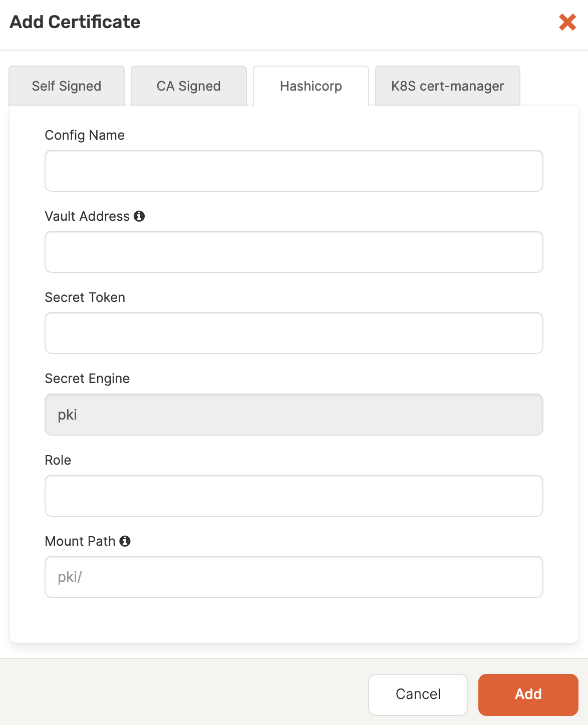Image resolution: width=588 pixels, height=725 pixels.
Task: Close the Add Certificate dialog
Action: (566, 22)
